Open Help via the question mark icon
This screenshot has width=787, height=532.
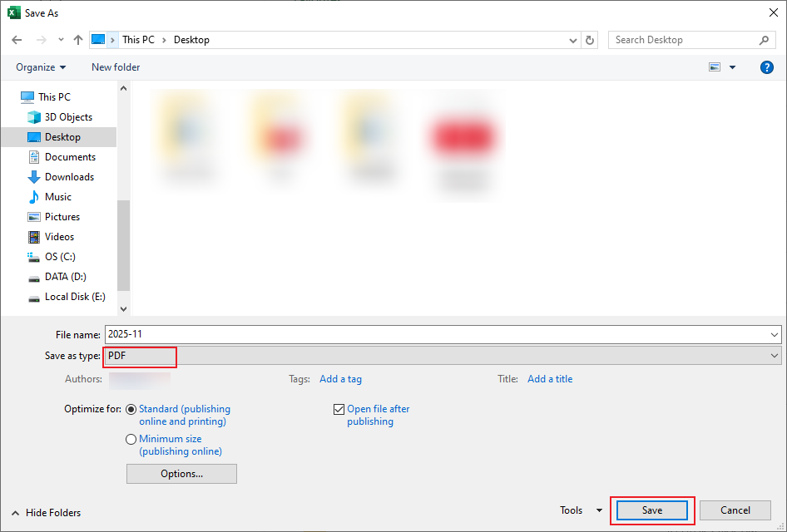coord(766,66)
